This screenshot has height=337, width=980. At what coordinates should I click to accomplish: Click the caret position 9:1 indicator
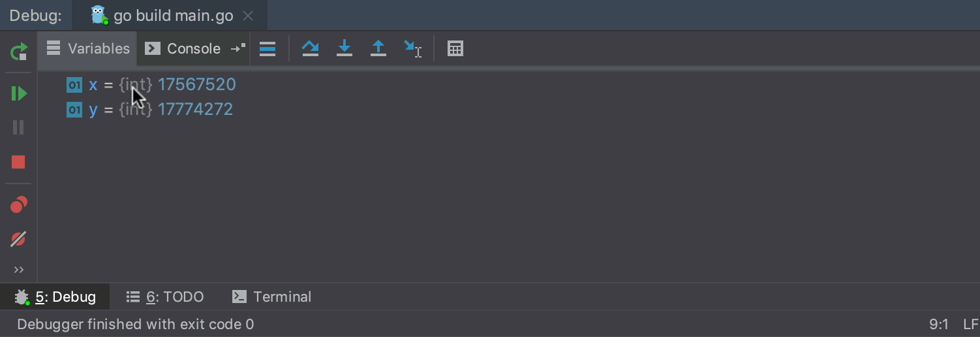tap(938, 325)
